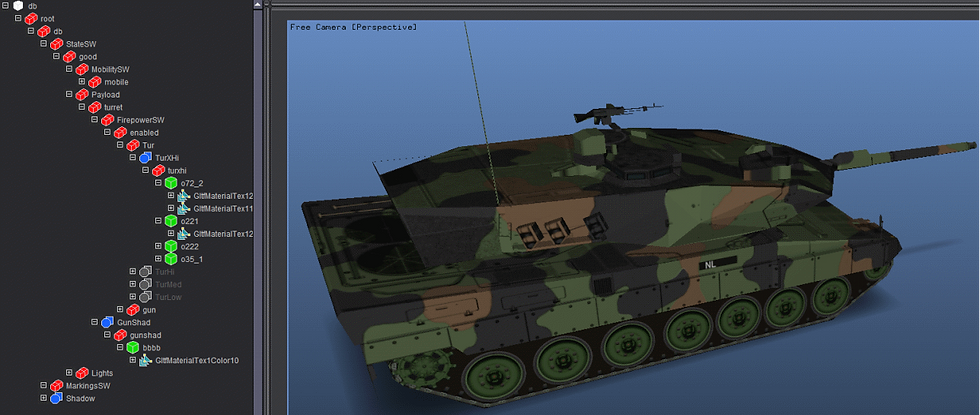The width and height of the screenshot is (980, 415).
Task: Collapse the Payload branch
Action: (x=69, y=94)
